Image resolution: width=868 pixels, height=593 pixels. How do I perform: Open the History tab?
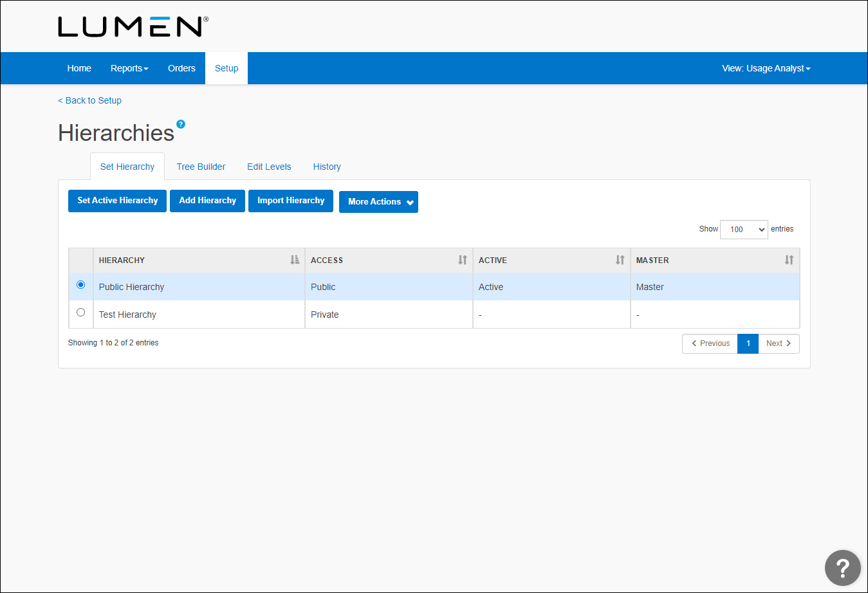point(327,167)
